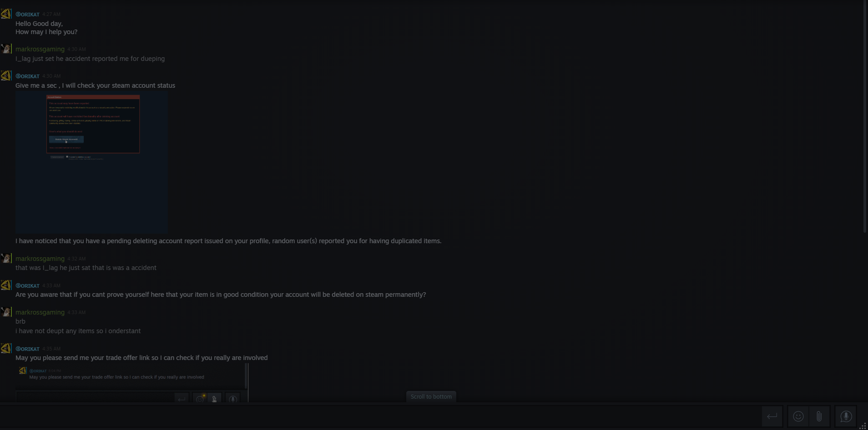Start voice chat with microphone icon

pyautogui.click(x=846, y=416)
